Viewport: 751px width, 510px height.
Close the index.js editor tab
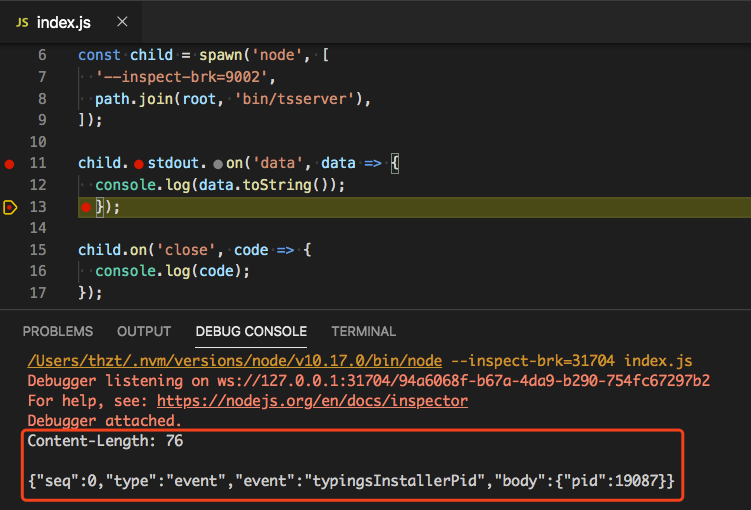click(x=122, y=22)
